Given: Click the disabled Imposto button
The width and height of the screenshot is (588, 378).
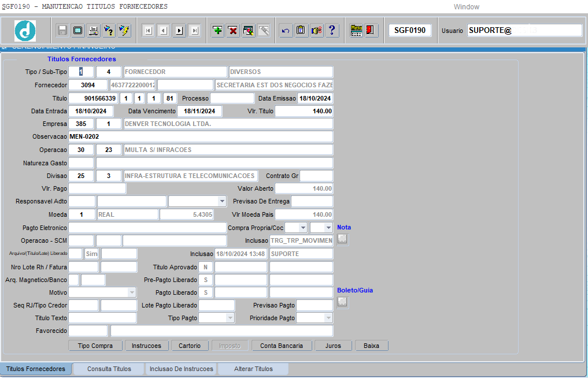Looking at the screenshot, I should pyautogui.click(x=230, y=346).
